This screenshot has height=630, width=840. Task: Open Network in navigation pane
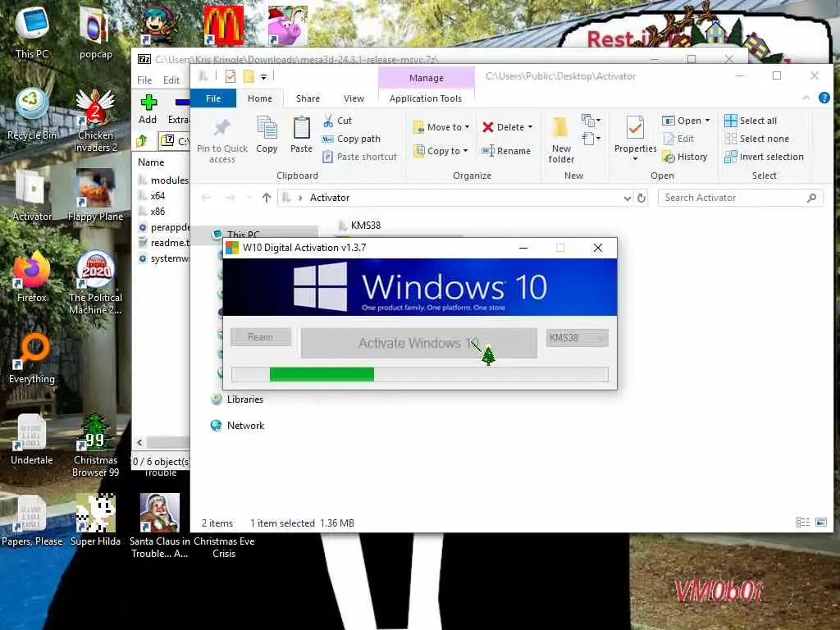point(238,426)
